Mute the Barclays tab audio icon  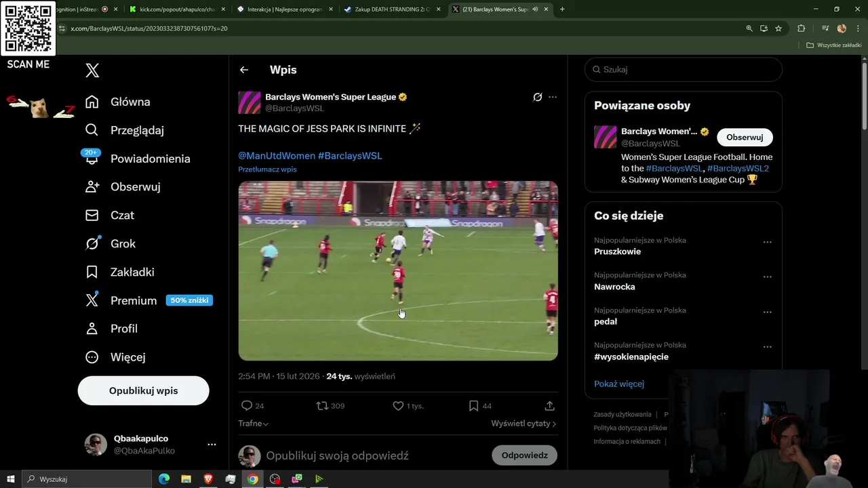click(535, 9)
